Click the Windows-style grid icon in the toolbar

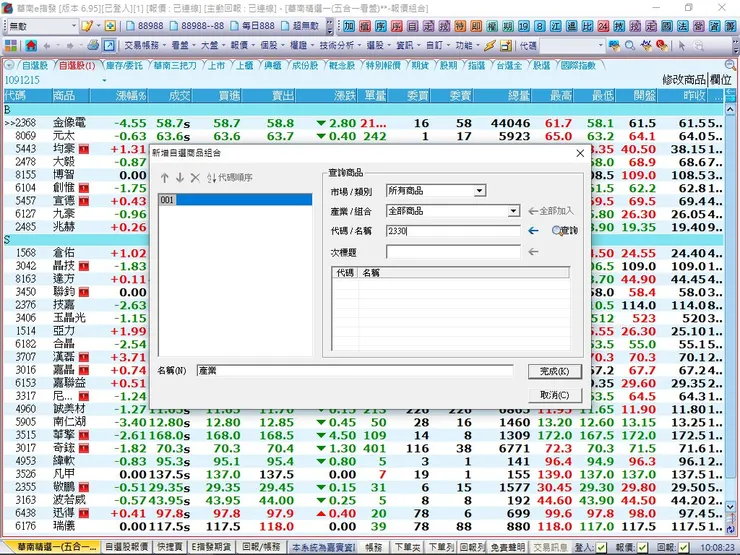[11, 46]
